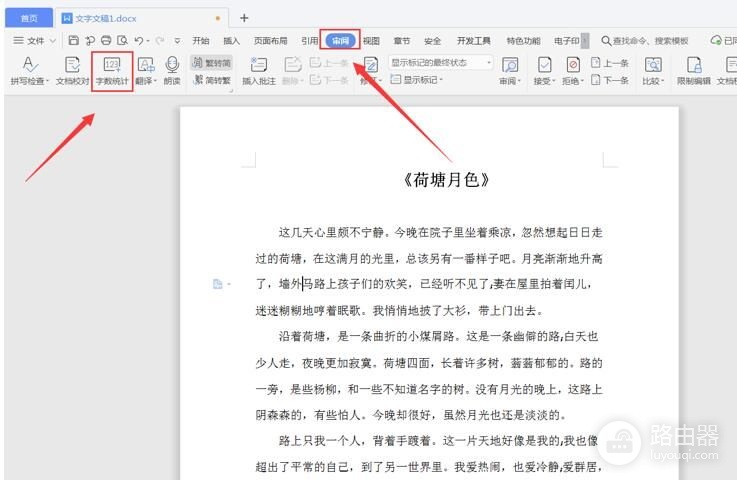Viewport: 737px width, 483px height.
Task: Click the text 这几天心里颇不宁静
Action: tap(331, 233)
